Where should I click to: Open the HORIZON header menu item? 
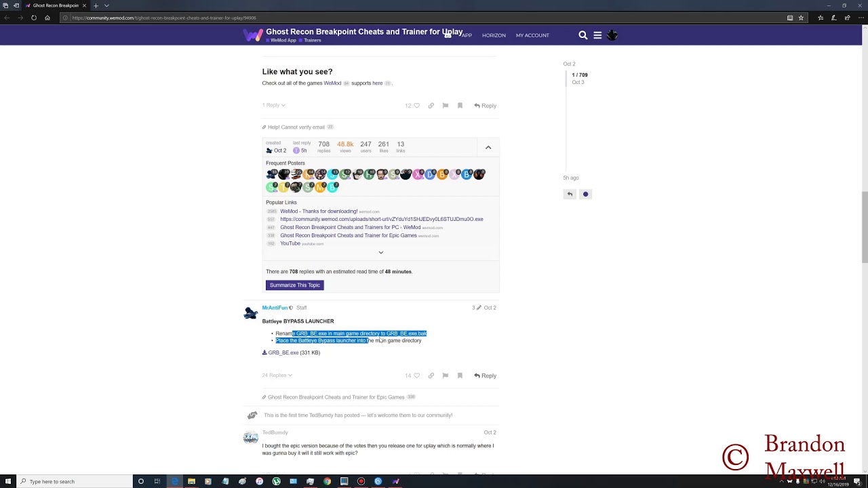point(494,35)
